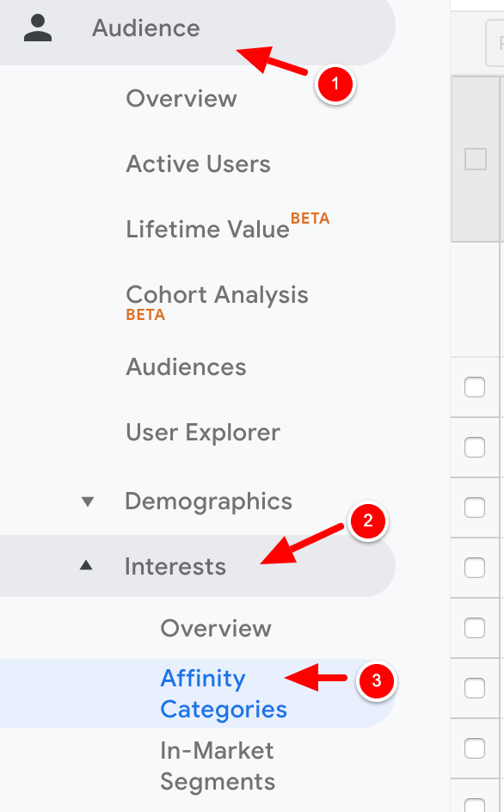This screenshot has height=812, width=504.
Task: Check the third row checkbox
Action: 475,507
